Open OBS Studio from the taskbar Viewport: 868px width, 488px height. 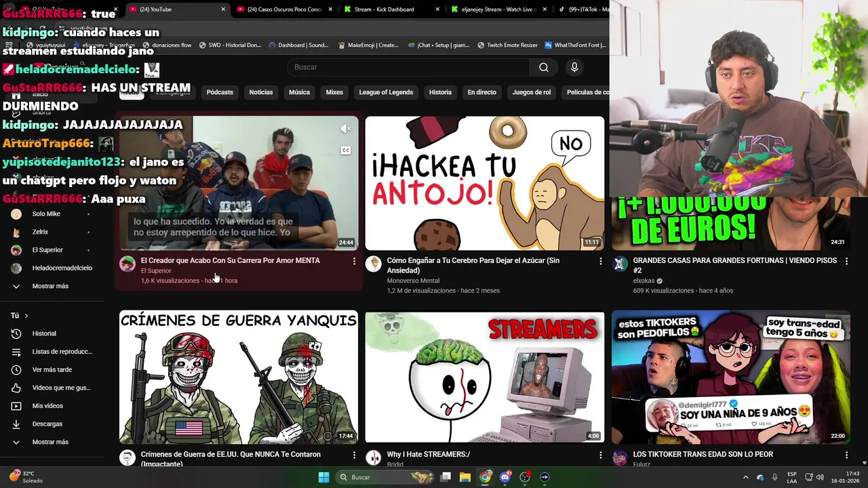(x=524, y=477)
